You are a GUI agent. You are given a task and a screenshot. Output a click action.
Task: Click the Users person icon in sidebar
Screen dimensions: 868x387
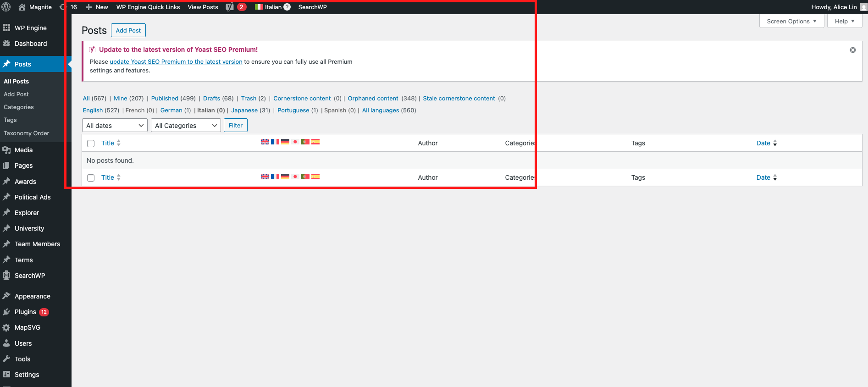click(x=6, y=343)
